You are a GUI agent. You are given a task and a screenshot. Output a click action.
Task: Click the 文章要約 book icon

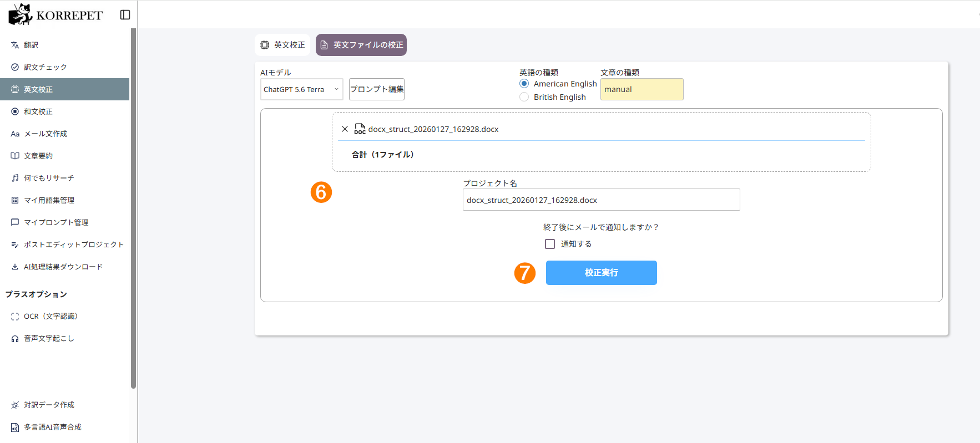click(x=15, y=156)
